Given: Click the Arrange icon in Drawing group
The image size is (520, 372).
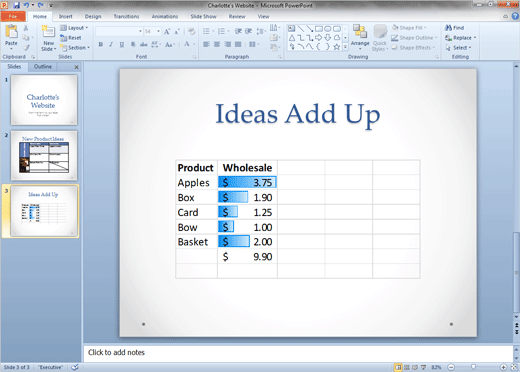Looking at the screenshot, I should pyautogui.click(x=360, y=32).
